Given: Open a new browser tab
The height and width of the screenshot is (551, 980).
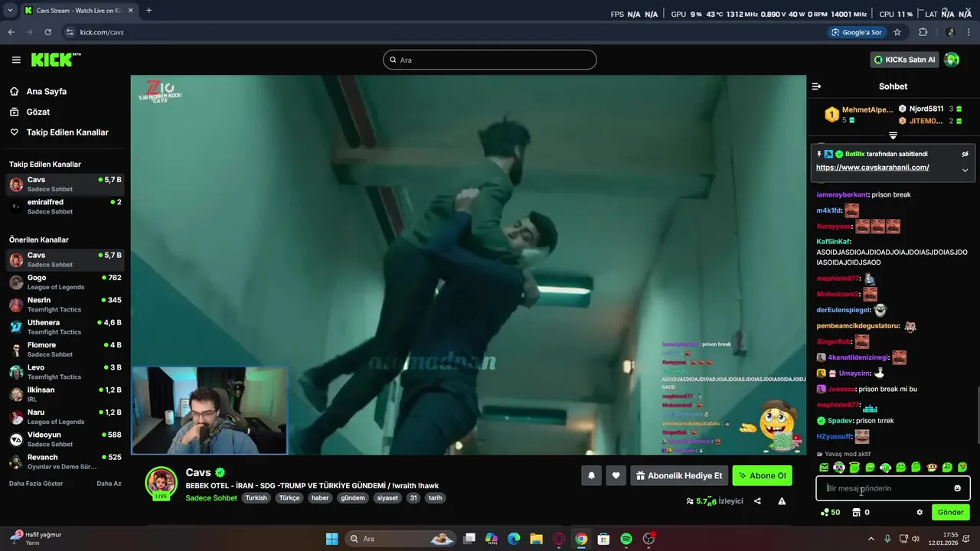Looking at the screenshot, I should [x=149, y=11].
